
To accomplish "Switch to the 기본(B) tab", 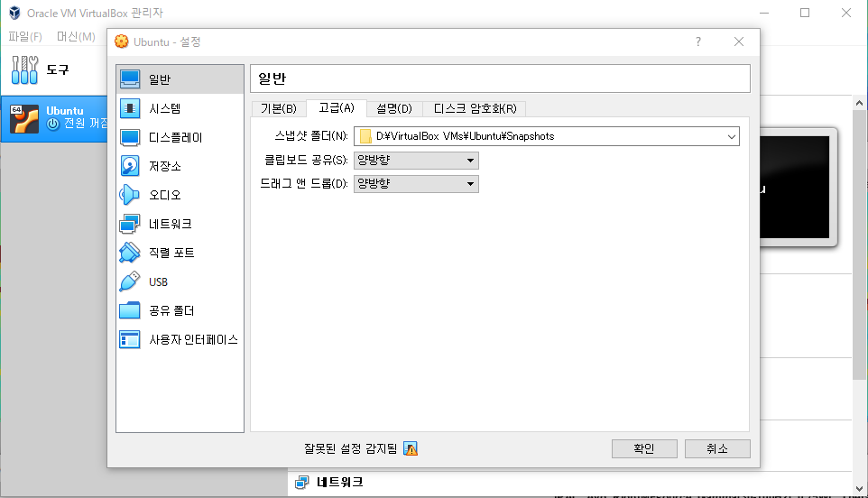I will point(279,108).
